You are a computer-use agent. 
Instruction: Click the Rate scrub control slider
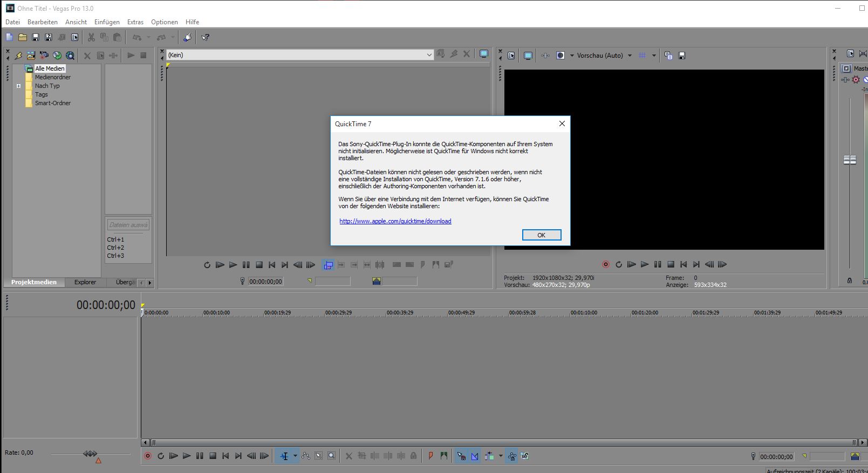tap(91, 454)
